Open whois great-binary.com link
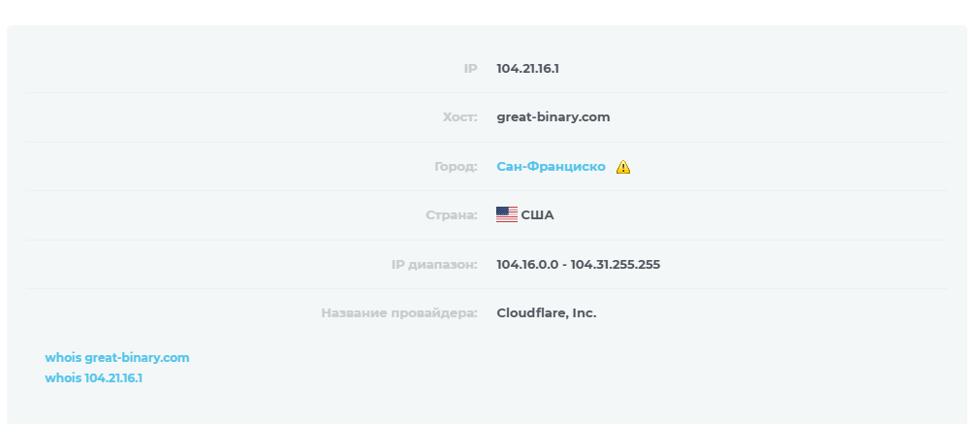This screenshot has width=980, height=424. pos(117,358)
